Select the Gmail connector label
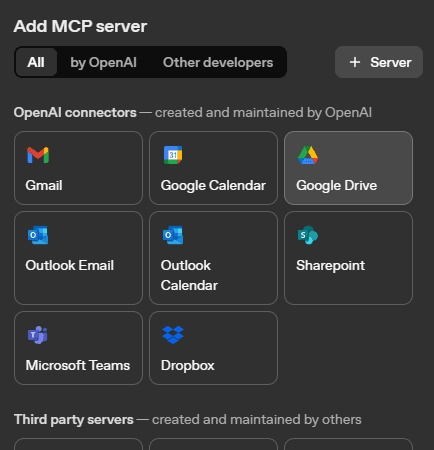This screenshot has width=434, height=450. [x=44, y=185]
